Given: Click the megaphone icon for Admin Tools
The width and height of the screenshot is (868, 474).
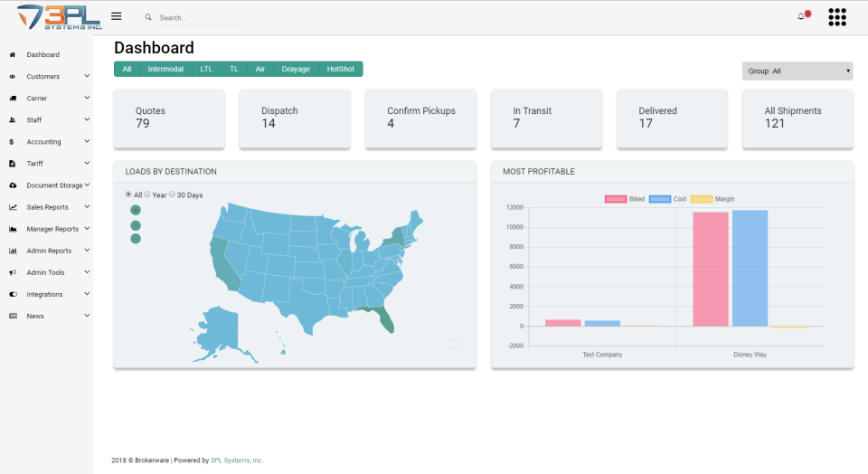Looking at the screenshot, I should coord(12,272).
